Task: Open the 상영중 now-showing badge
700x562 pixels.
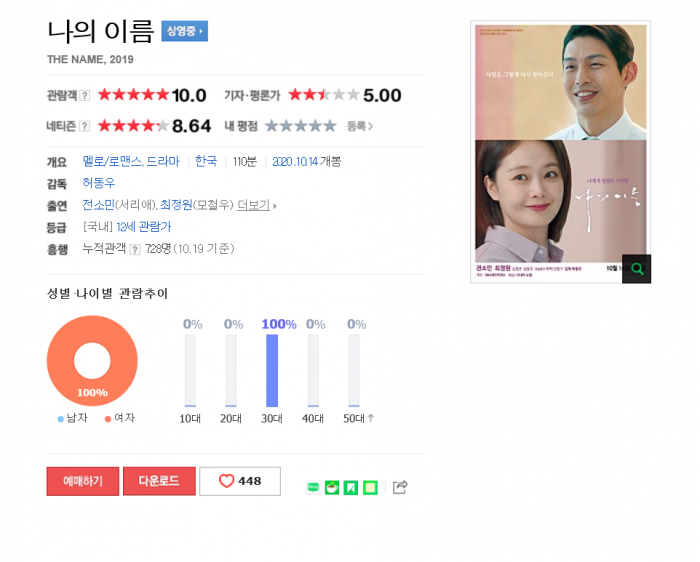Action: (x=185, y=31)
